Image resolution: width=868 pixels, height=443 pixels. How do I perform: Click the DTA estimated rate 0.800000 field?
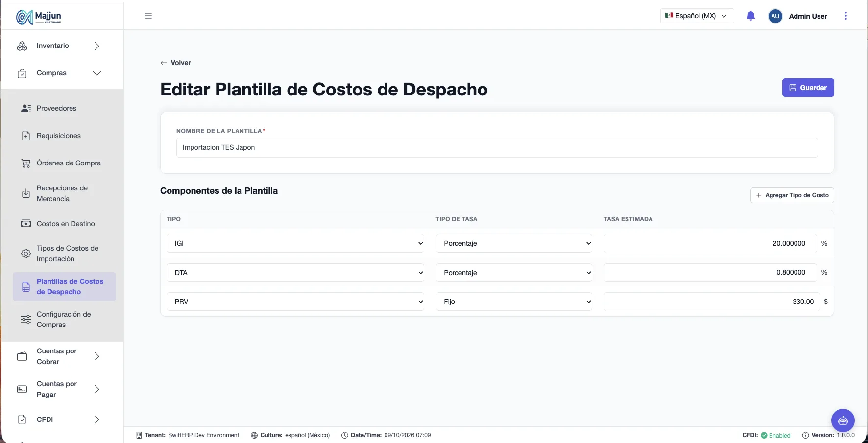click(710, 273)
